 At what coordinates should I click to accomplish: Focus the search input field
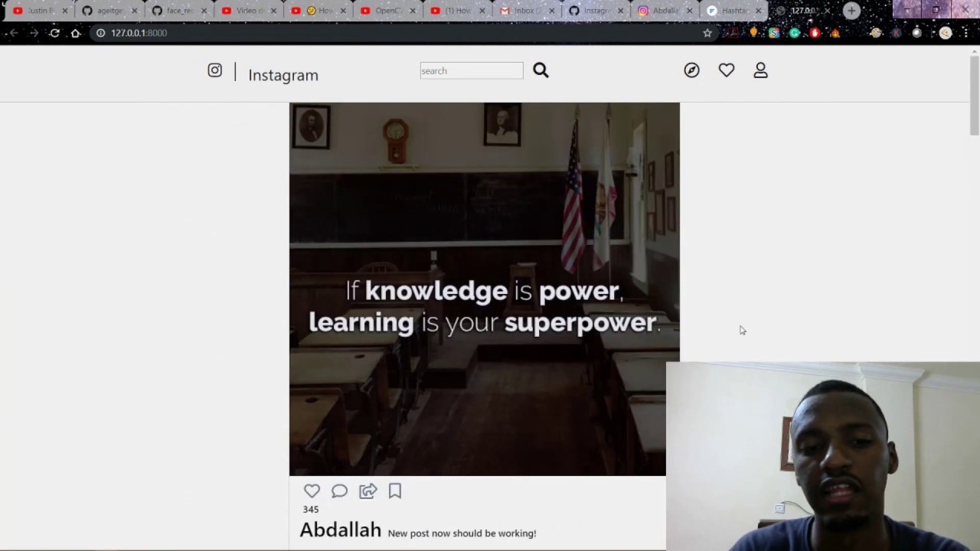(472, 70)
